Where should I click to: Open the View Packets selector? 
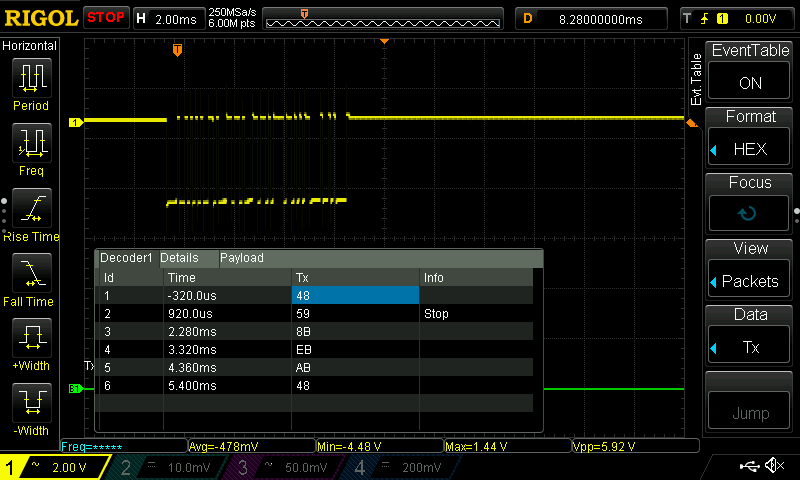coord(749,281)
